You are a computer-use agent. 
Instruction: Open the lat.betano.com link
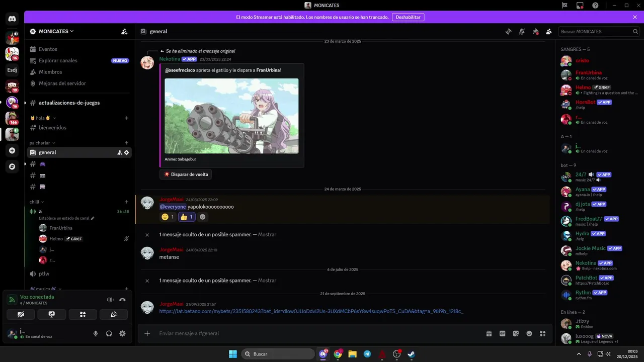(x=311, y=311)
